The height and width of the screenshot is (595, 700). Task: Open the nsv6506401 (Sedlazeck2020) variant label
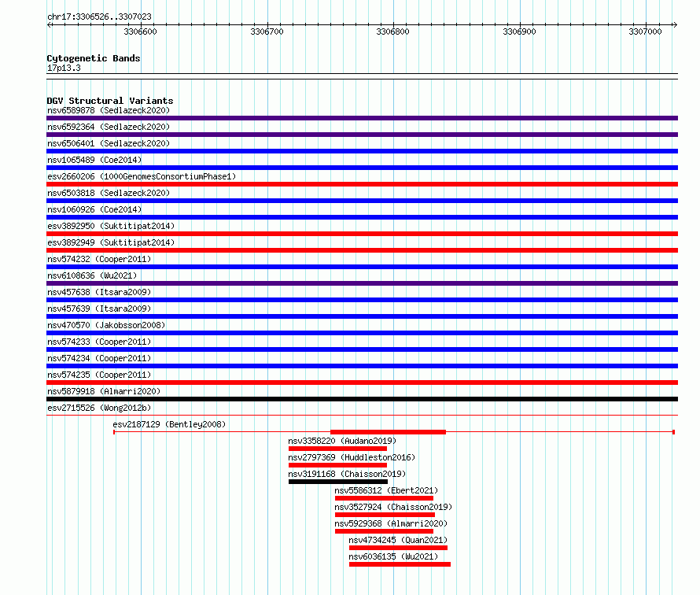click(109, 143)
